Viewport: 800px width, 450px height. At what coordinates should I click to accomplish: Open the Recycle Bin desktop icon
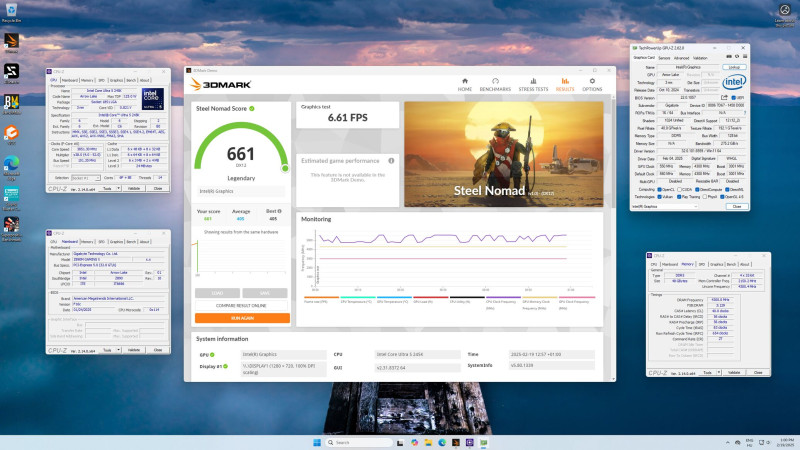click(x=11, y=13)
